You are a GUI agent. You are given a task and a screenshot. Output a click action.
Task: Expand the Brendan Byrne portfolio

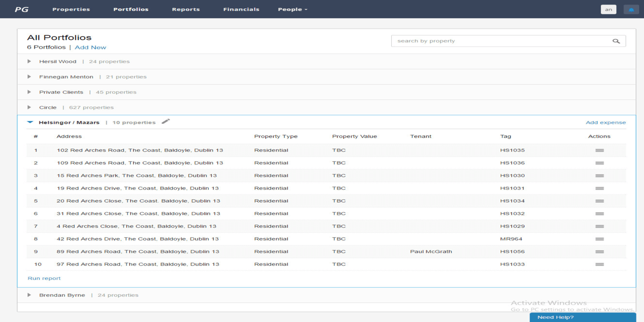click(x=29, y=295)
